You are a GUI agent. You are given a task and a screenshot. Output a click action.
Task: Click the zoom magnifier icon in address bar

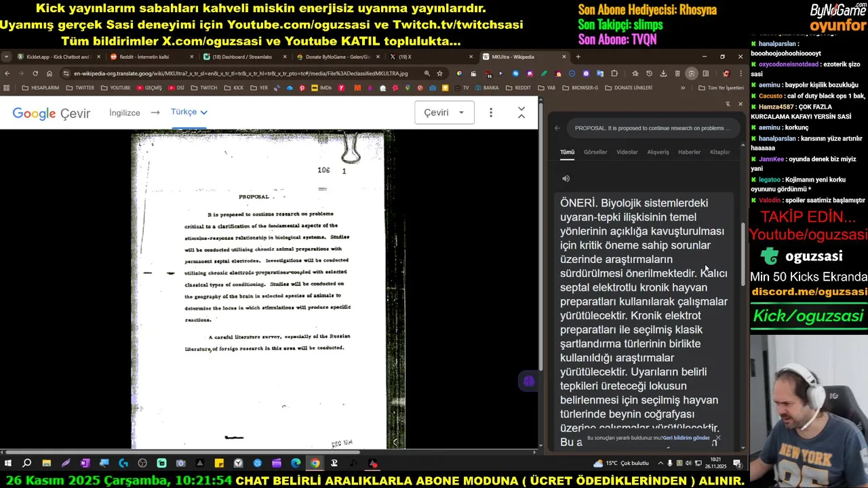427,73
